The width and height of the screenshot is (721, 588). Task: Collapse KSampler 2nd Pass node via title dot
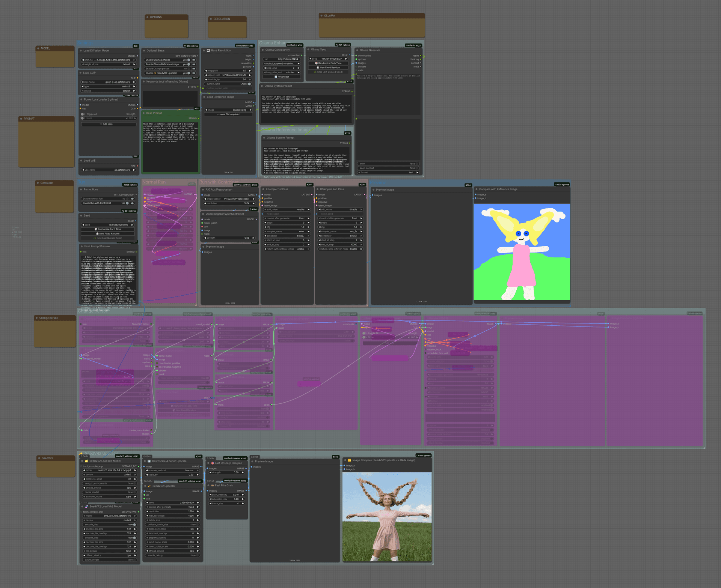click(318, 189)
